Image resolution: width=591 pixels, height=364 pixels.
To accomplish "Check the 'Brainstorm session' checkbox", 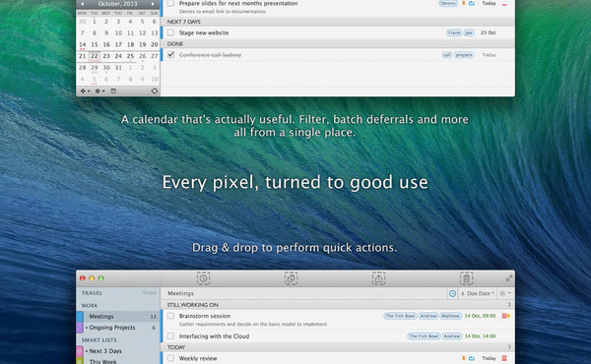I will click(170, 316).
